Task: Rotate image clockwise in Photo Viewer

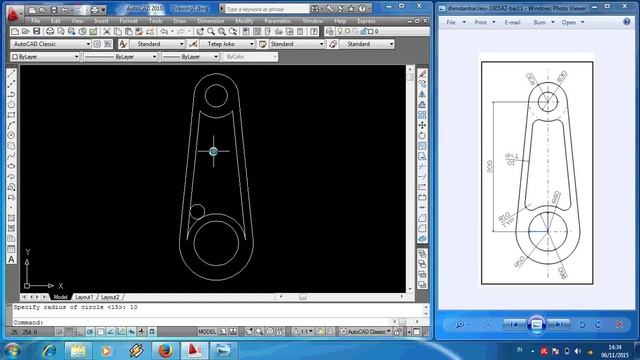Action: point(598,324)
